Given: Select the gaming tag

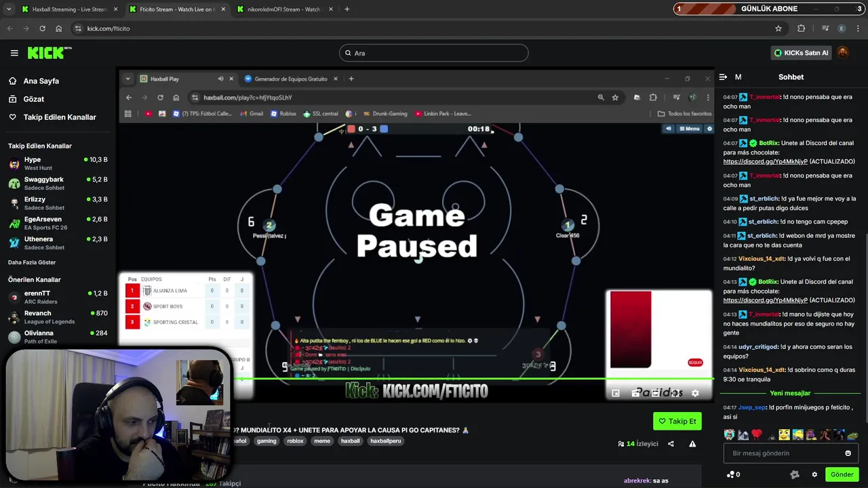Looking at the screenshot, I should (x=267, y=441).
